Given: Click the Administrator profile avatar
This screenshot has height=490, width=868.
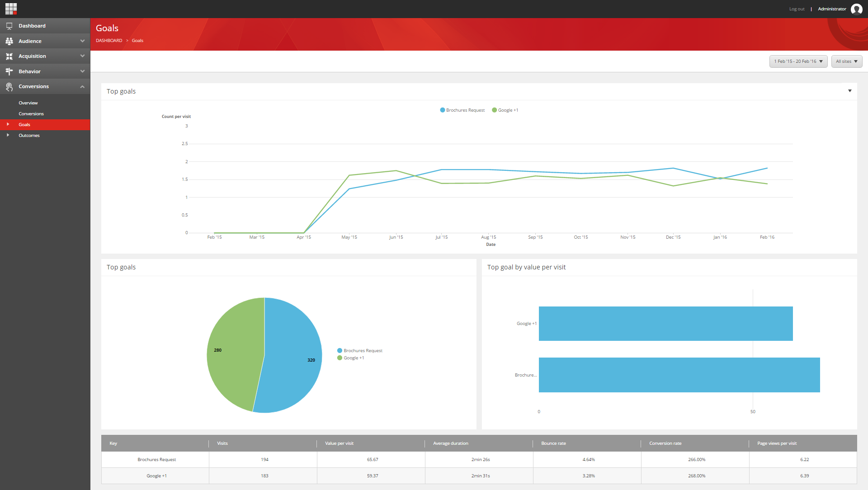Looking at the screenshot, I should click(x=856, y=9).
